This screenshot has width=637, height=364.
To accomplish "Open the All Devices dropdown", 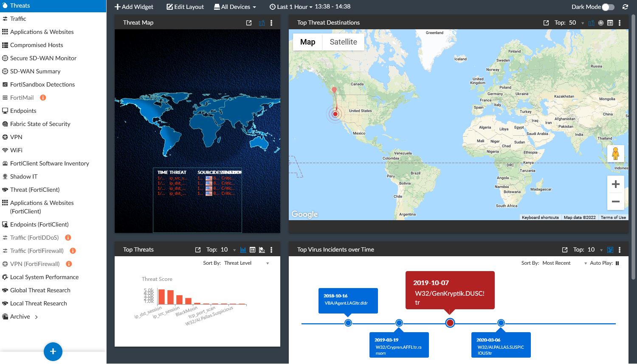I will coord(235,7).
